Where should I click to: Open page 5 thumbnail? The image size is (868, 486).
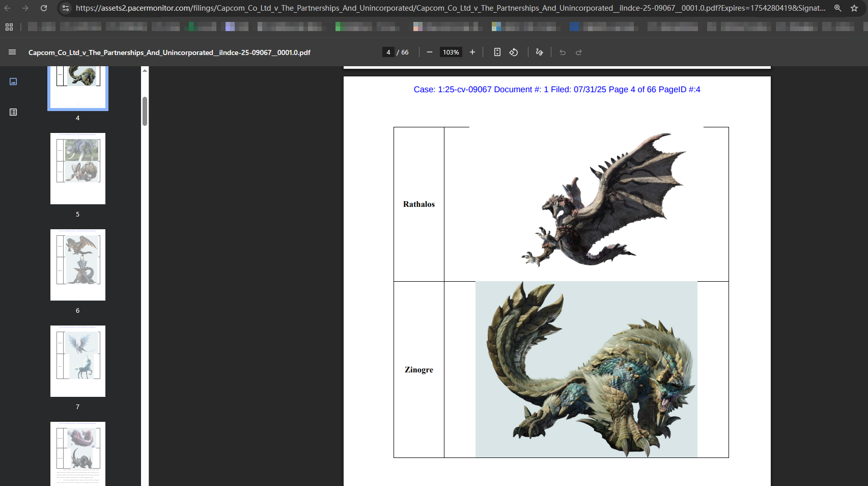pyautogui.click(x=78, y=169)
